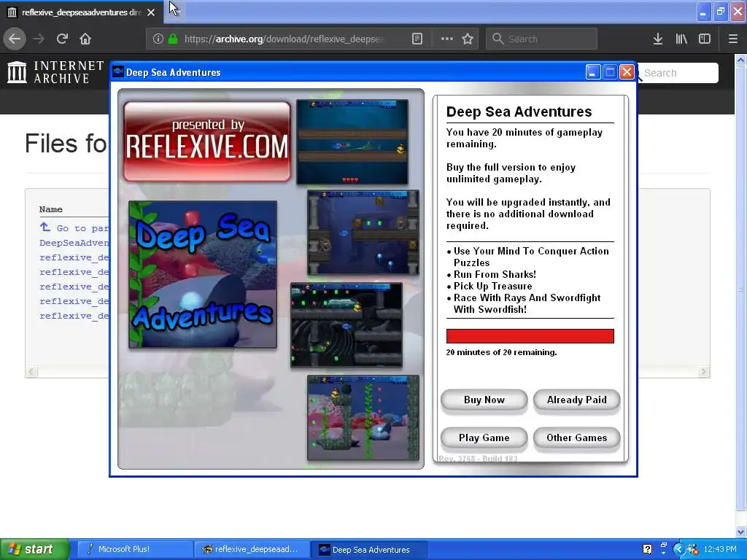Close the Deep Sea Adventures dialog

pos(627,72)
